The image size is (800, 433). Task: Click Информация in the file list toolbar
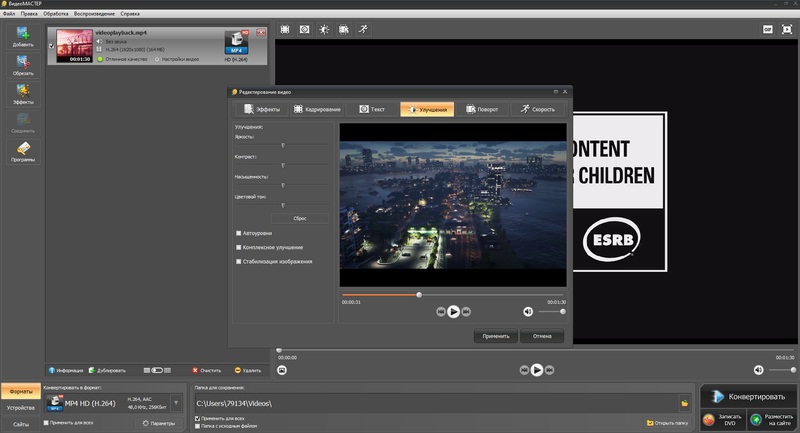pyautogui.click(x=66, y=370)
